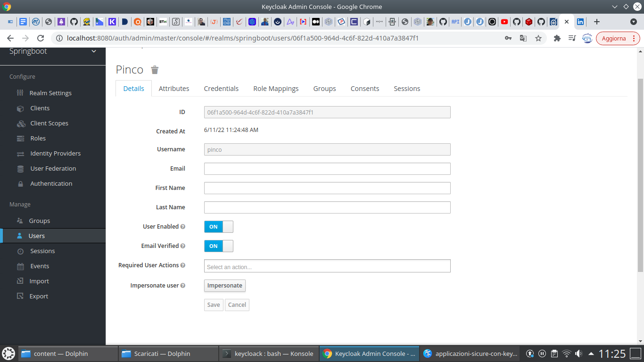
Task: Open Required User Actions select box
Action: [x=327, y=266]
